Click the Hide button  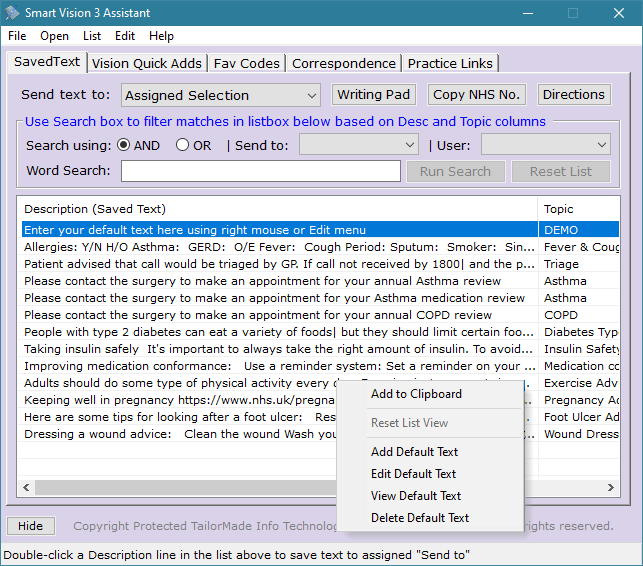(31, 526)
